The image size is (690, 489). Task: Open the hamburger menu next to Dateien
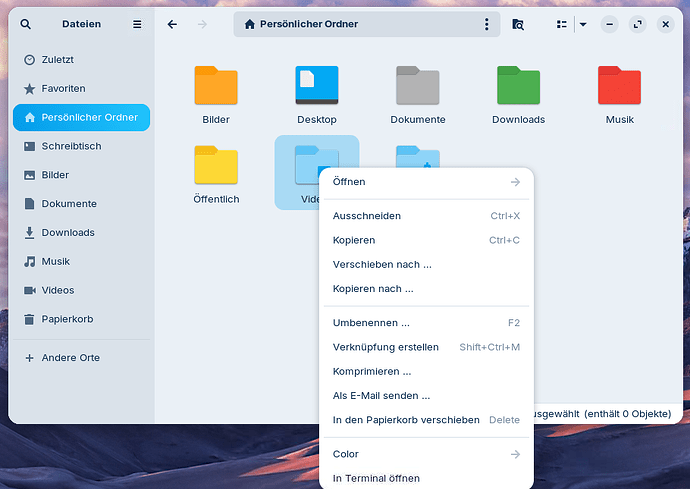[137, 24]
